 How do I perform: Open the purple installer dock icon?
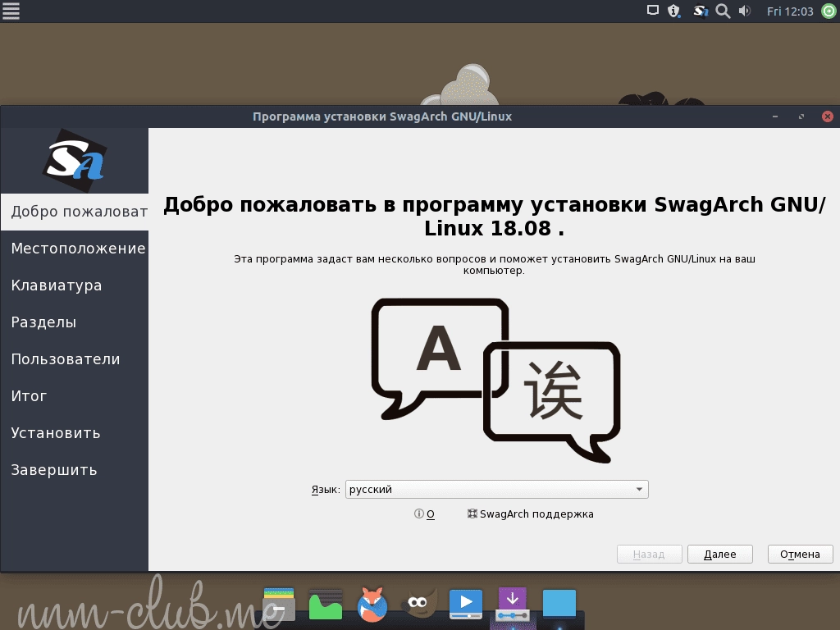click(512, 604)
